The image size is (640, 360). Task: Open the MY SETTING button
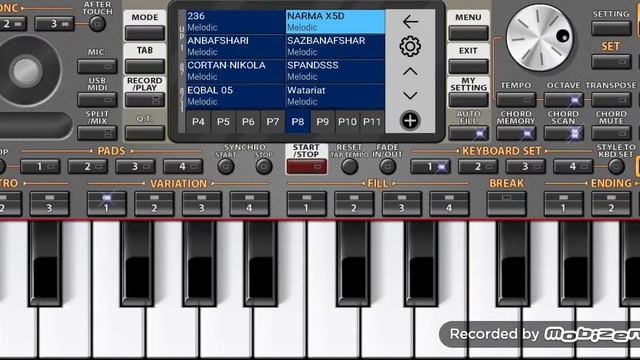pyautogui.click(x=468, y=100)
